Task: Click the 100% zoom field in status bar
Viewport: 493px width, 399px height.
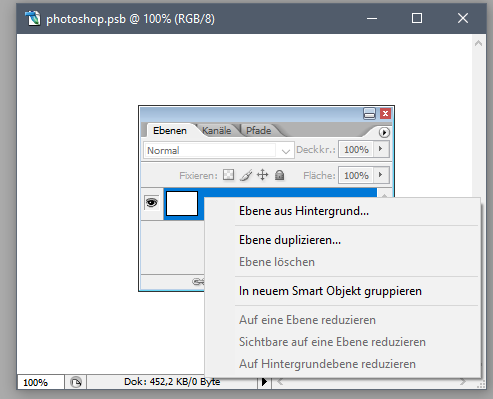Action: coord(40,382)
